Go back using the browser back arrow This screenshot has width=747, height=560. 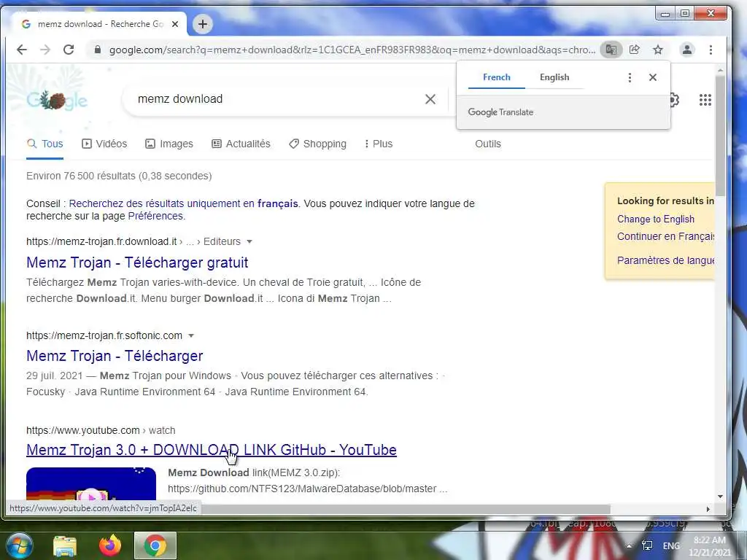pos(21,50)
